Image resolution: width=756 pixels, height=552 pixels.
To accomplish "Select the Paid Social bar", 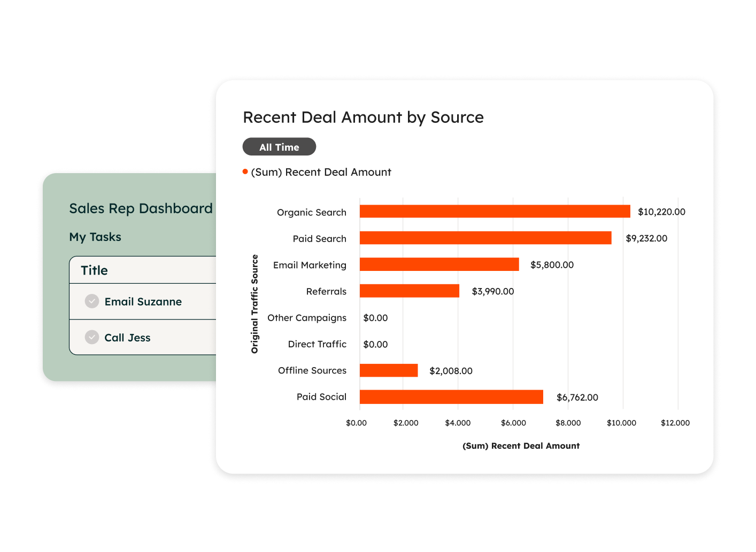I will click(x=451, y=396).
